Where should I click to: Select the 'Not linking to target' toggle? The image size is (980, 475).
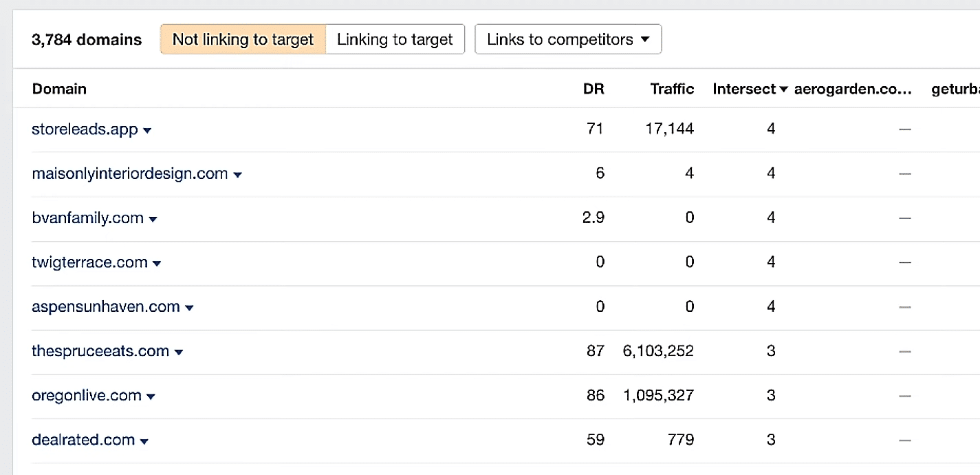point(243,39)
